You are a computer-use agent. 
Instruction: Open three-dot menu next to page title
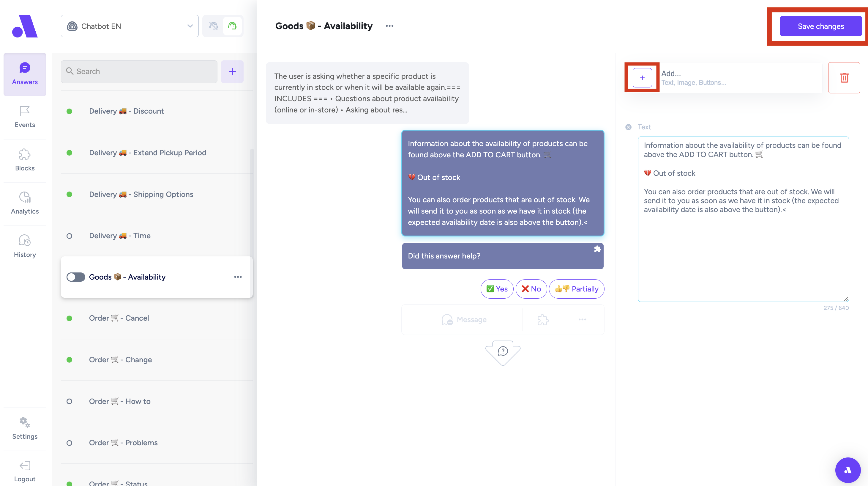(389, 26)
